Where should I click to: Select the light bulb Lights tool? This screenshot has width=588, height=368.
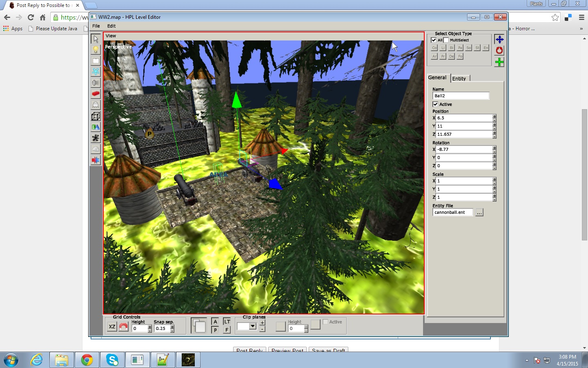click(96, 50)
